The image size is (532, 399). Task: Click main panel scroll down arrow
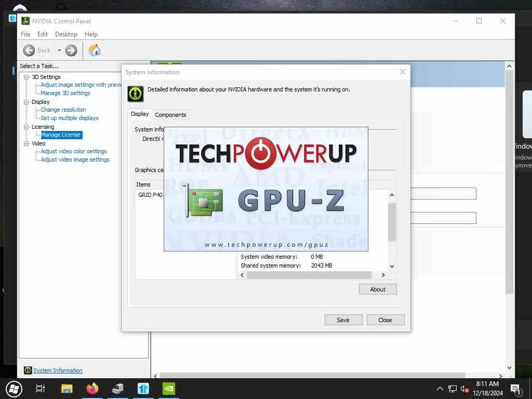(509, 368)
